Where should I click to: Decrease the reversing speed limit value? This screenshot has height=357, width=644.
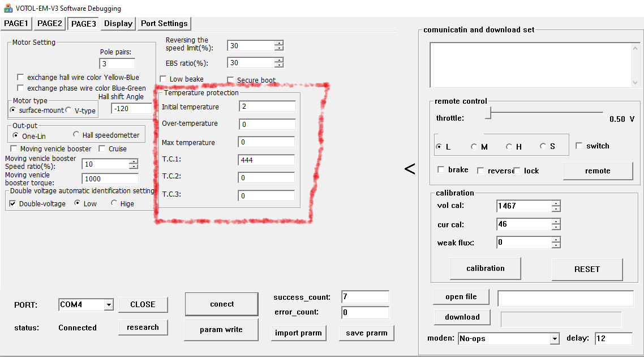(x=278, y=49)
